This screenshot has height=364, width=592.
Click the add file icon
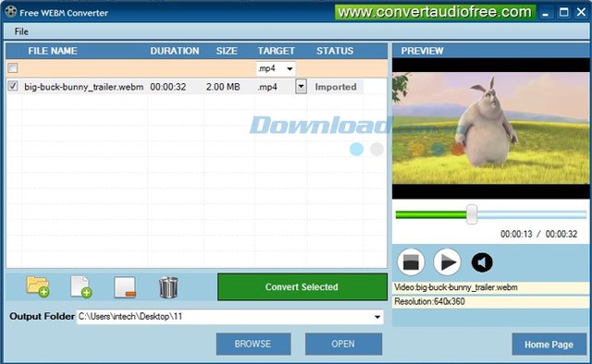coord(81,286)
